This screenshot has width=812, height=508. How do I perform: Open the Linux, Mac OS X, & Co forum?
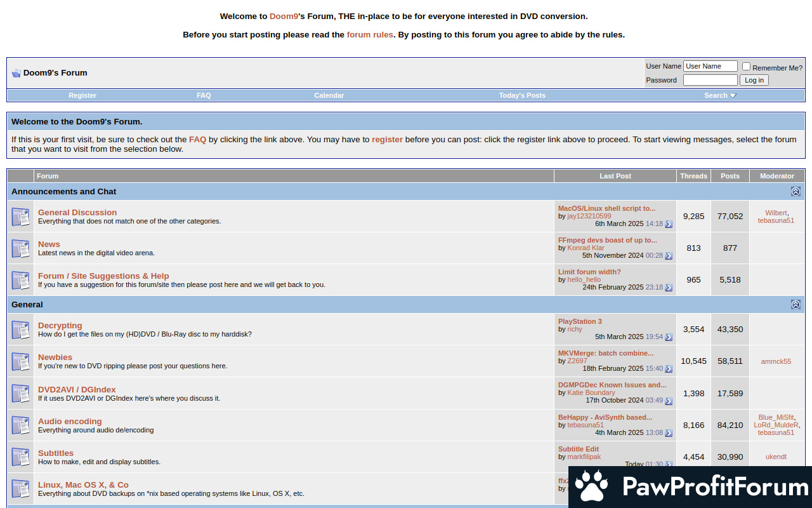83,485
